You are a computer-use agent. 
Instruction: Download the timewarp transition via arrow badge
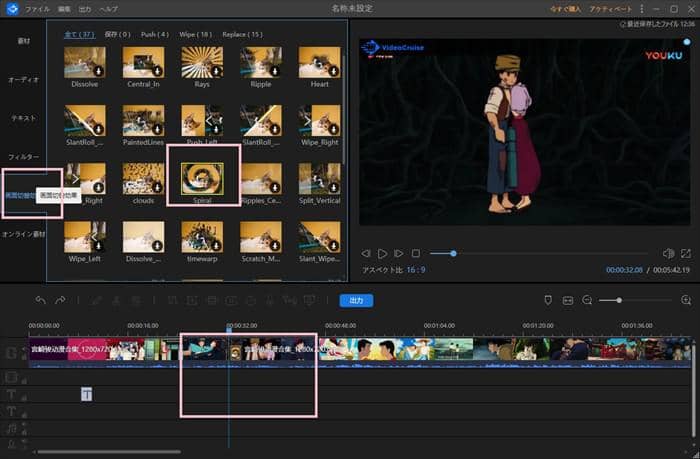(x=216, y=245)
